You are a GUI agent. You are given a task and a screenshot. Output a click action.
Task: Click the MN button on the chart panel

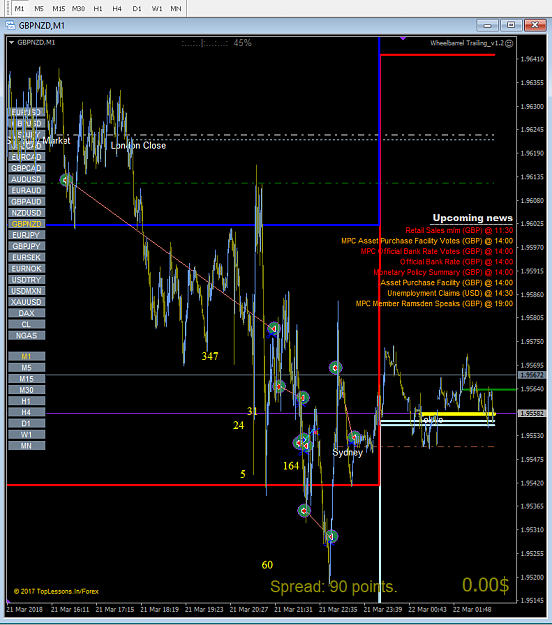(26, 446)
